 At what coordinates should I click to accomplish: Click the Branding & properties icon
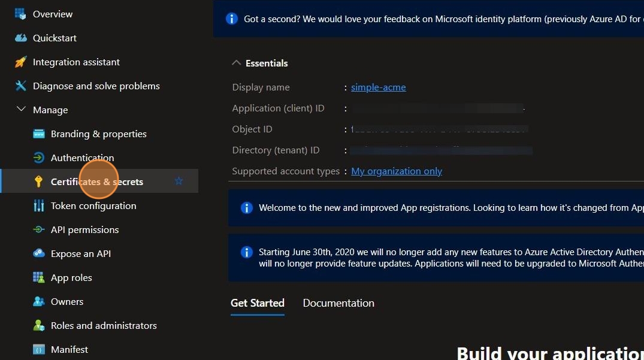(x=38, y=134)
